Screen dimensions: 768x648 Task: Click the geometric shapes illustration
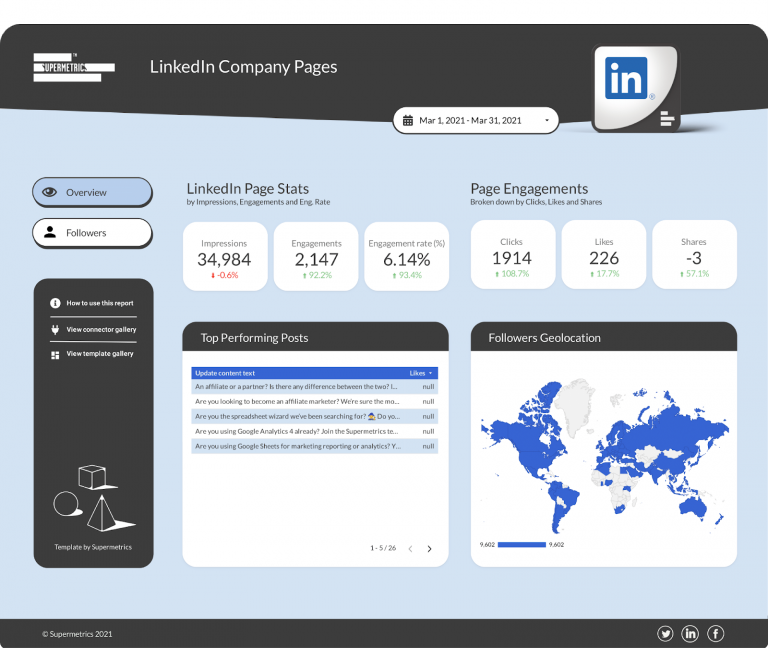[x=93, y=498]
